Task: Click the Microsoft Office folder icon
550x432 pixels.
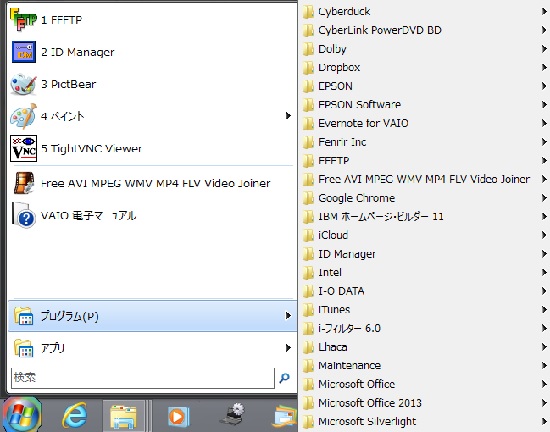Action: 308,384
